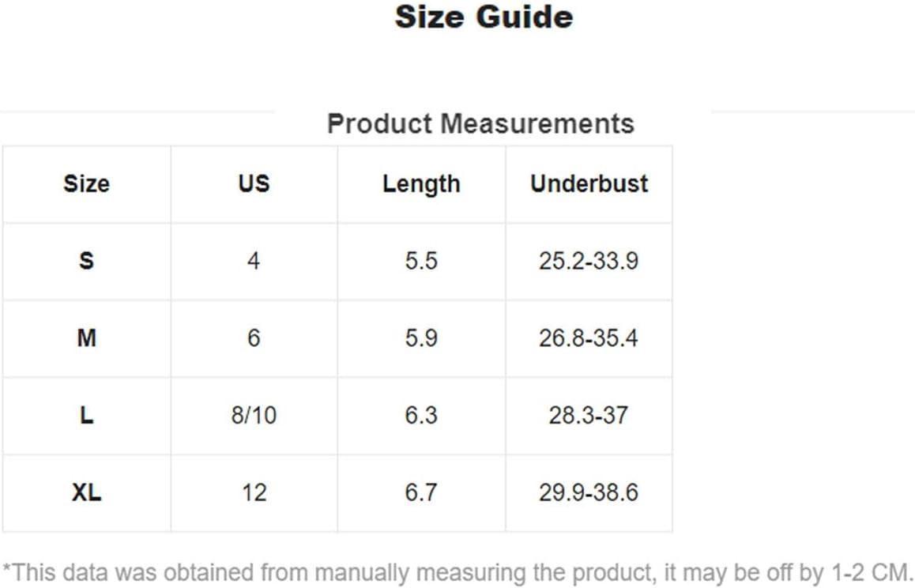Select the S size row label
915x588 pixels.
[86, 261]
